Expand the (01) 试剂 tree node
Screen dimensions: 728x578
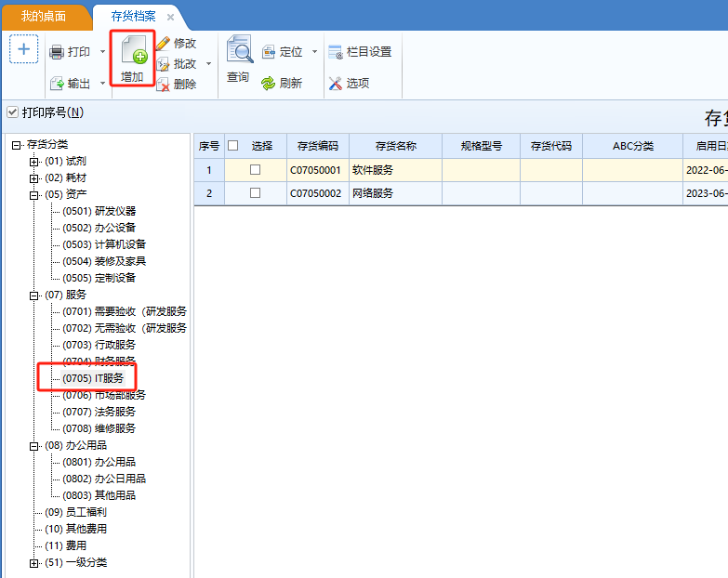(x=34, y=162)
